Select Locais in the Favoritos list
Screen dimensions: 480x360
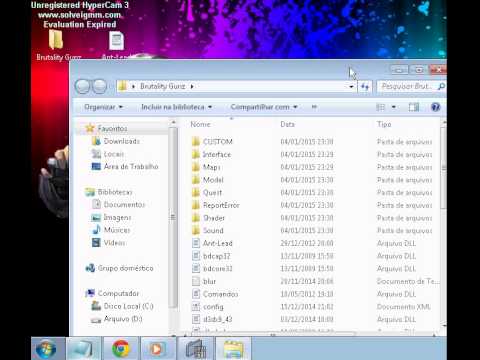click(114, 154)
